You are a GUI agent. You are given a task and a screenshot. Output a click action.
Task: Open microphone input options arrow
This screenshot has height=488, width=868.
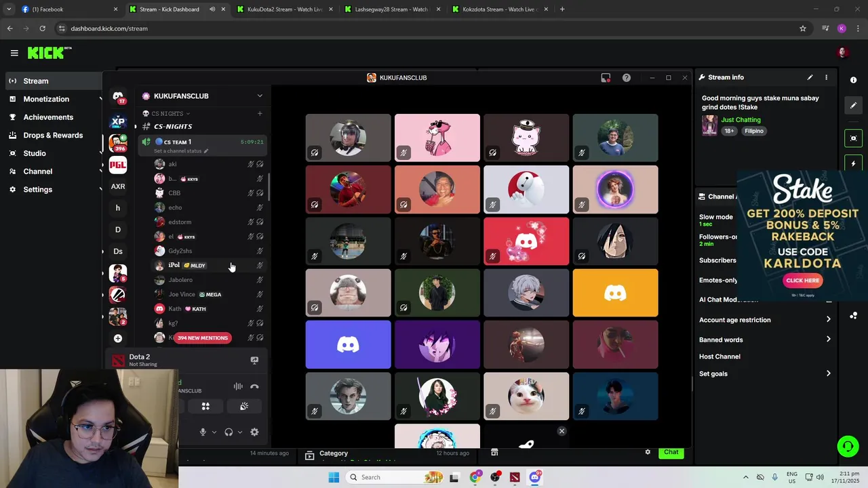[x=214, y=432]
